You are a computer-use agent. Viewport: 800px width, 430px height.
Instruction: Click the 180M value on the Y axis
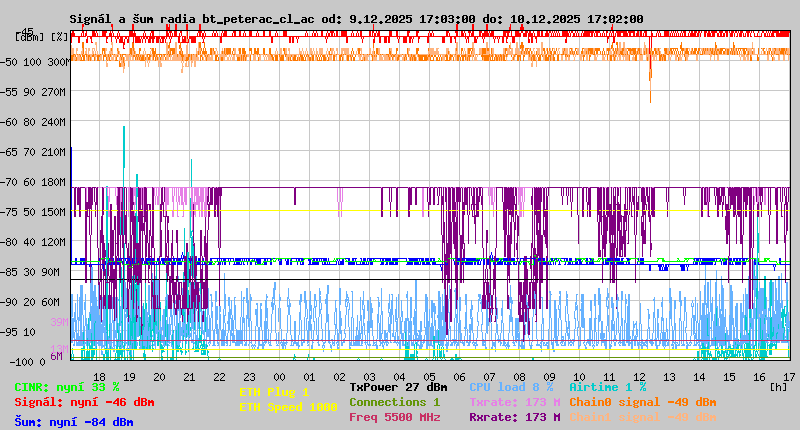tap(52, 182)
